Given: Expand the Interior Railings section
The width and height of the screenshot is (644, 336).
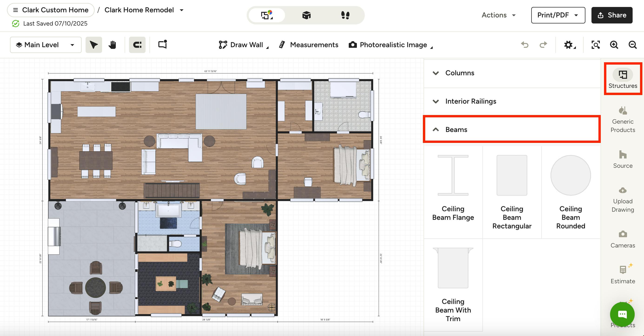Looking at the screenshot, I should click(x=512, y=101).
